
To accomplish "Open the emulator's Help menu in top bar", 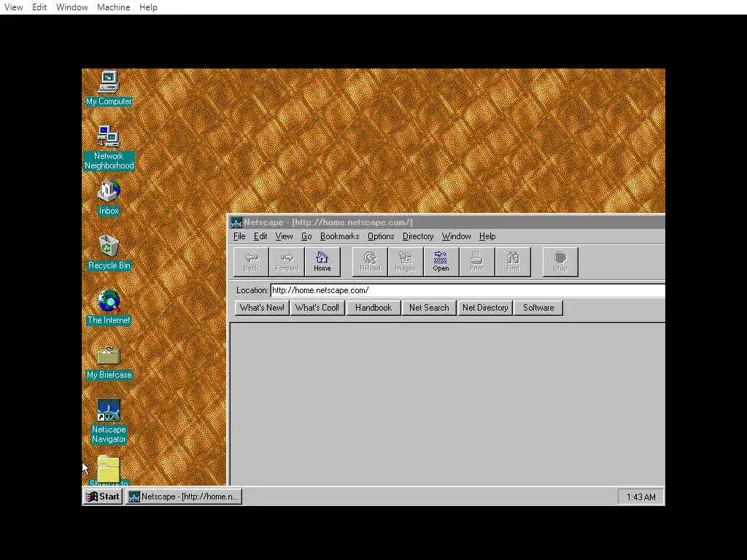I will tap(148, 7).
